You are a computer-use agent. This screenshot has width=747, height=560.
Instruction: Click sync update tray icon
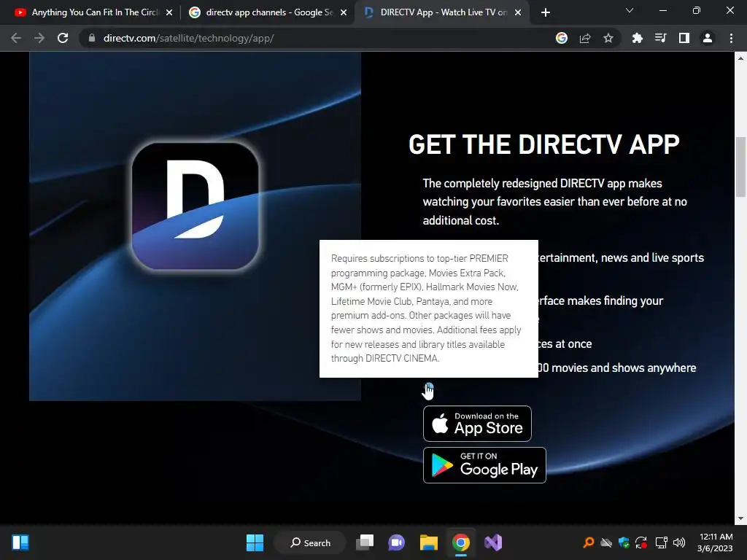641,542
